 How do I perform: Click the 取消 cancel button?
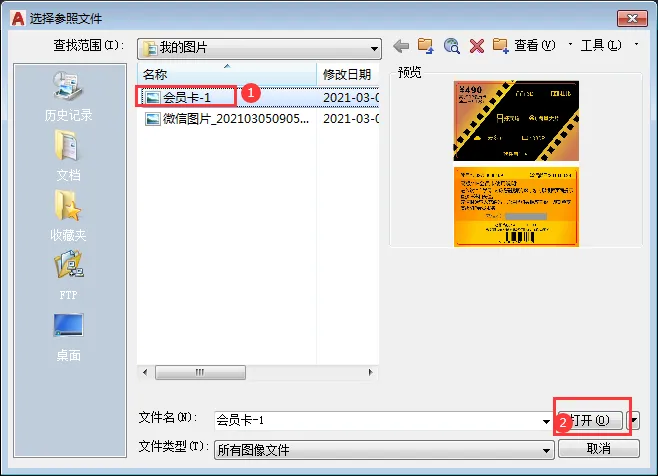(599, 448)
